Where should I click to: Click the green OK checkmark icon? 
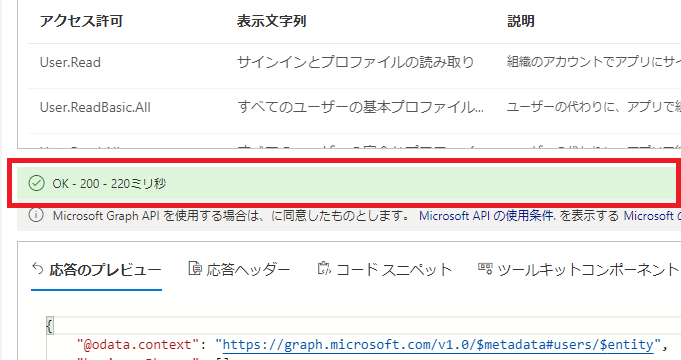click(36, 183)
